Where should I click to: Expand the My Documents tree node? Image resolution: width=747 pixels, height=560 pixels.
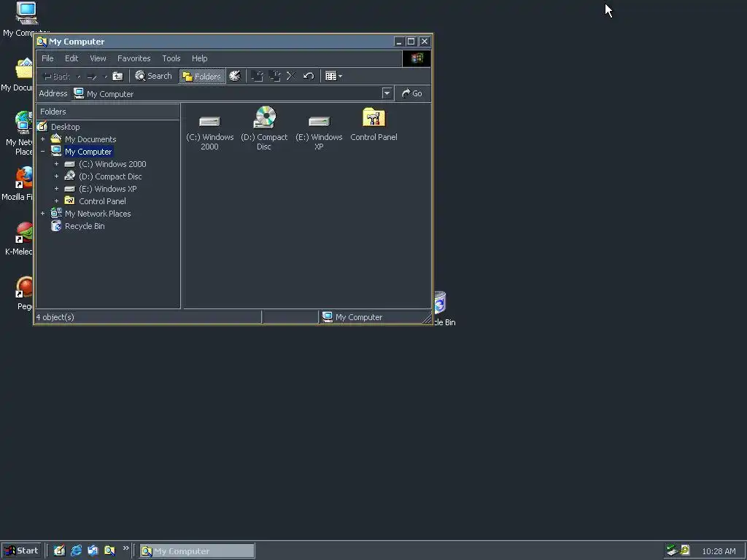point(42,139)
